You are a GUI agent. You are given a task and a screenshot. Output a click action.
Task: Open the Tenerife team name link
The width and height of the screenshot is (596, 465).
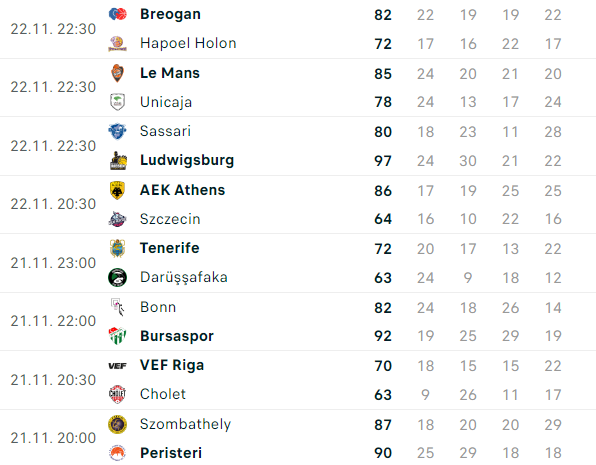click(x=170, y=248)
